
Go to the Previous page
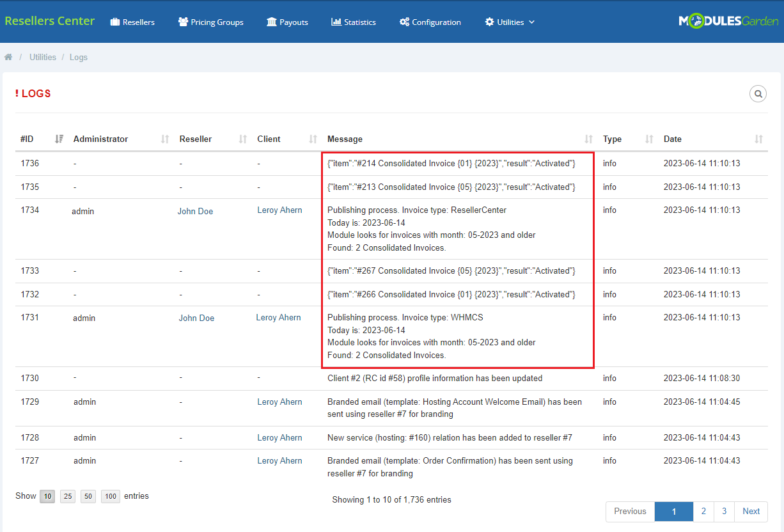point(630,511)
